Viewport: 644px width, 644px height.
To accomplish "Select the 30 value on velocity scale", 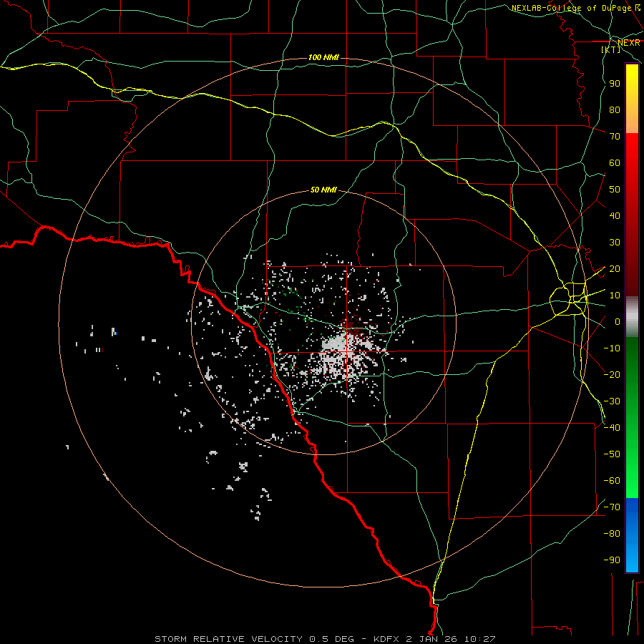I will 615,243.
